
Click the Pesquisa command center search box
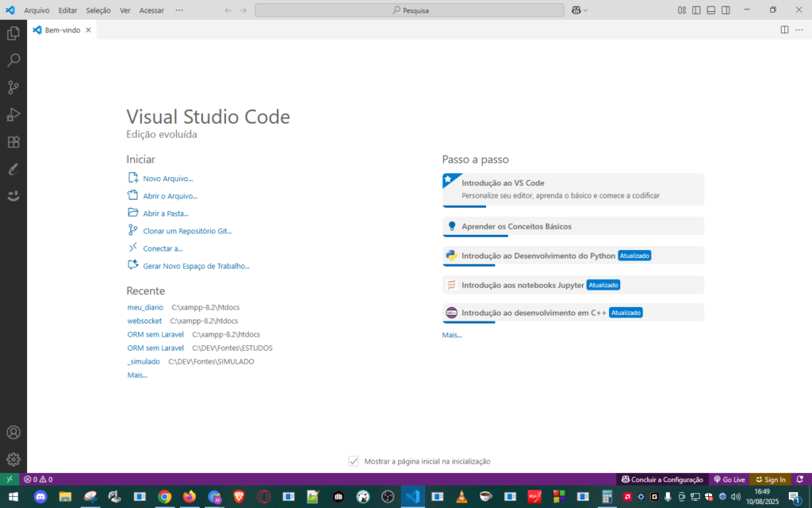coord(409,10)
